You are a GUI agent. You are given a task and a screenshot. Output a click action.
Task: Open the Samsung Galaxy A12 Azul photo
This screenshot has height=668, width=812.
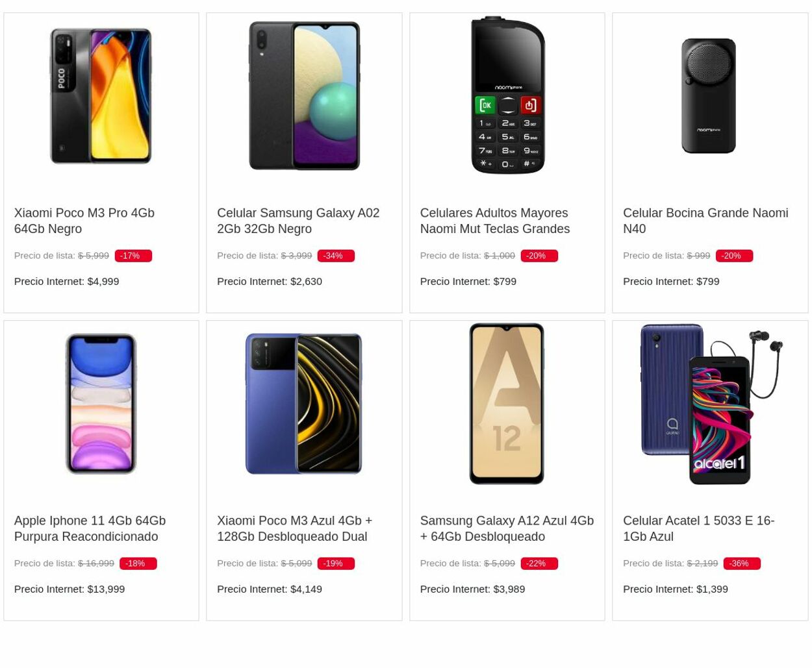click(x=507, y=403)
